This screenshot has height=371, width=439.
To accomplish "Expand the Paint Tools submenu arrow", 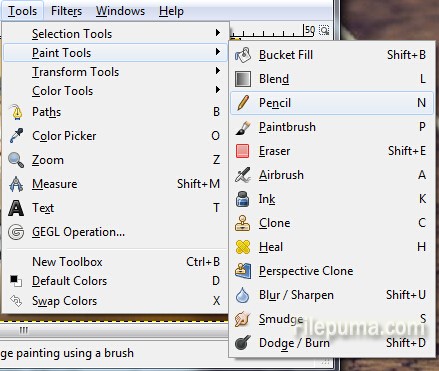I will (218, 52).
